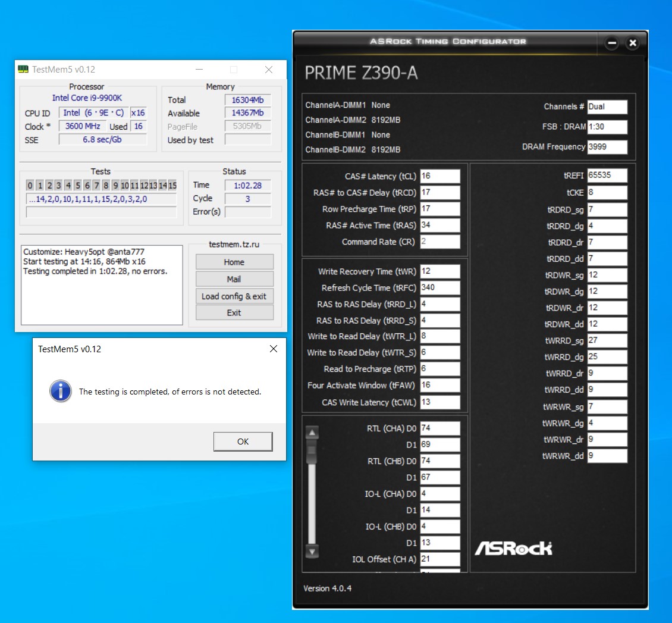Screen dimensions: 672x623
Task: Click the tRDRD_dg value field
Action: click(x=607, y=226)
